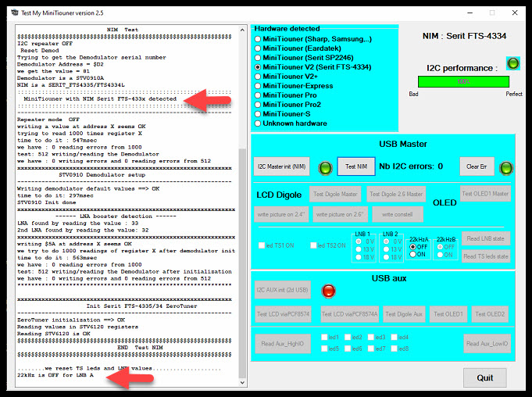The image size is (532, 397).
Task: Click log scrollbar up arrow
Action: click(242, 30)
